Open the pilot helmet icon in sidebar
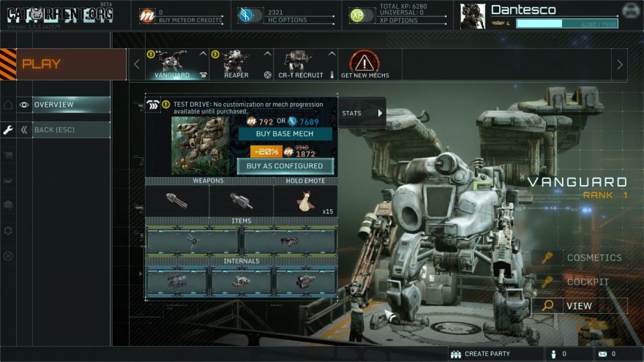Viewport: 644px width, 362px height. pyautogui.click(x=8, y=205)
